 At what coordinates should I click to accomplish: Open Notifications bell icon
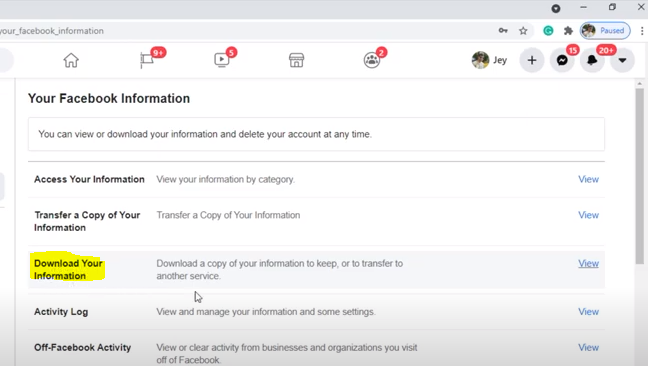pyautogui.click(x=592, y=60)
